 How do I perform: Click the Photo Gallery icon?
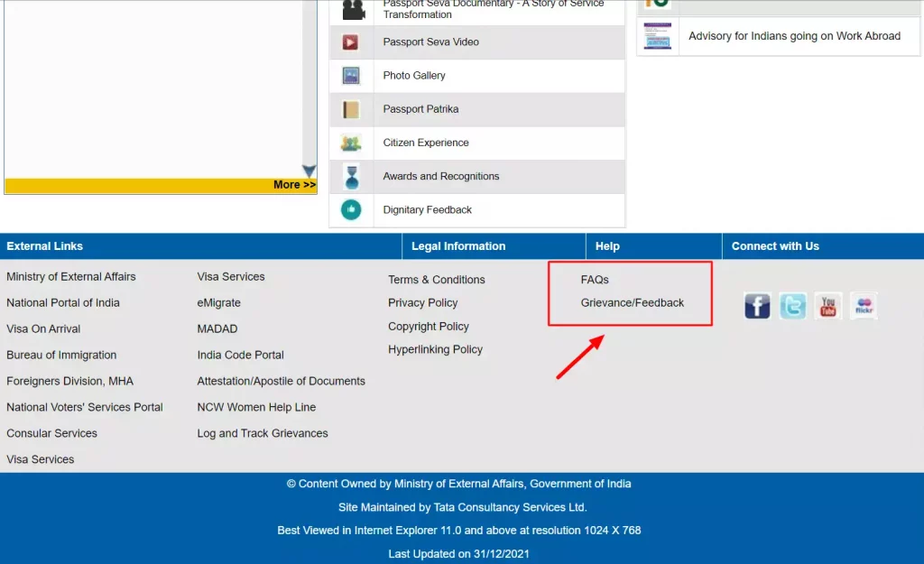(351, 76)
